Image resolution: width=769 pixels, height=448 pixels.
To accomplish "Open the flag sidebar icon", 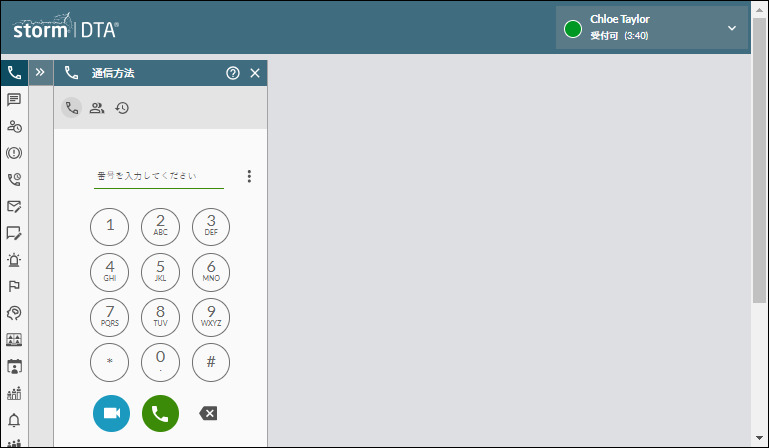I will (14, 286).
